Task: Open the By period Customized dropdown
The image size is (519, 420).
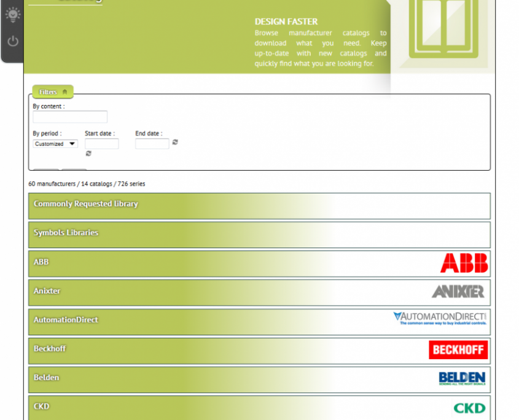Action: (x=55, y=144)
